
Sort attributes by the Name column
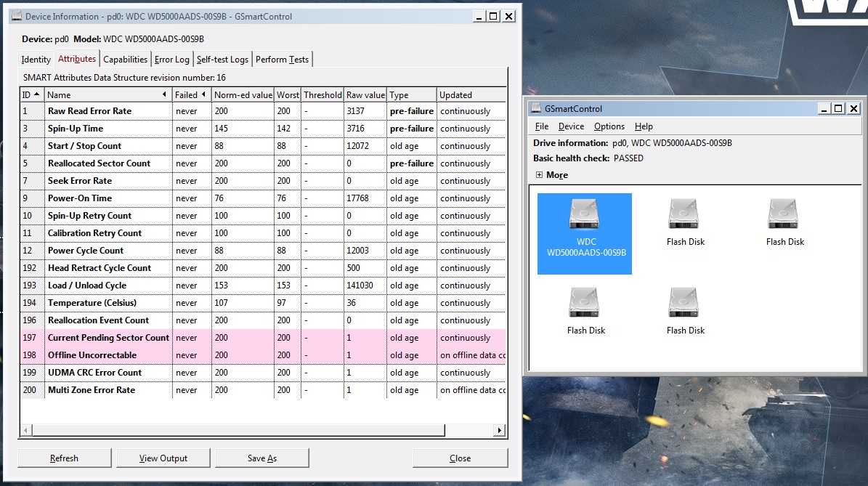tap(108, 94)
